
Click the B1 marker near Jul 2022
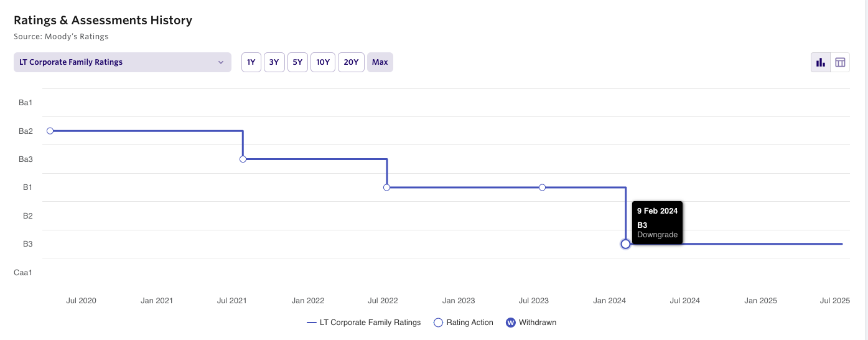(387, 187)
